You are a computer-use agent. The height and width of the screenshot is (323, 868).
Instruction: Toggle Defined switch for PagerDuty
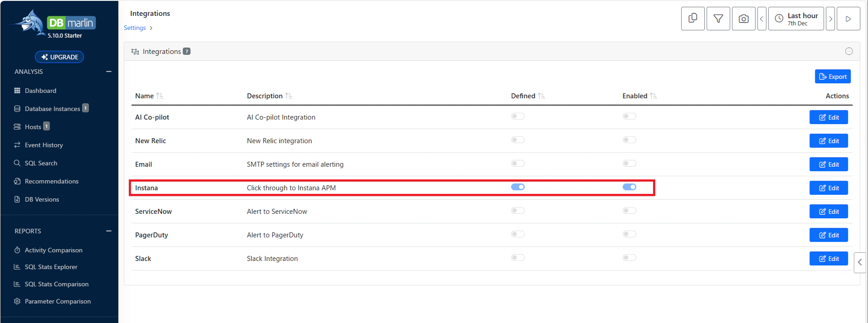518,234
